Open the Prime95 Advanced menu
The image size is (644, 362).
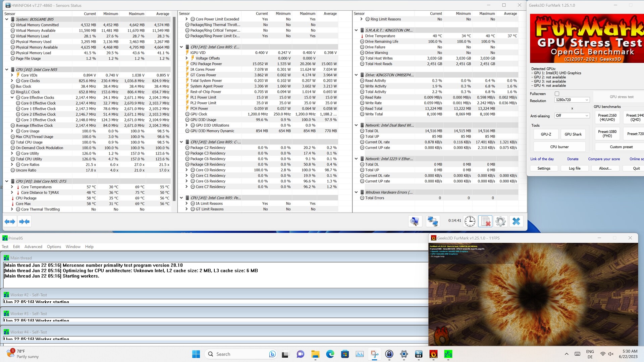click(x=33, y=247)
